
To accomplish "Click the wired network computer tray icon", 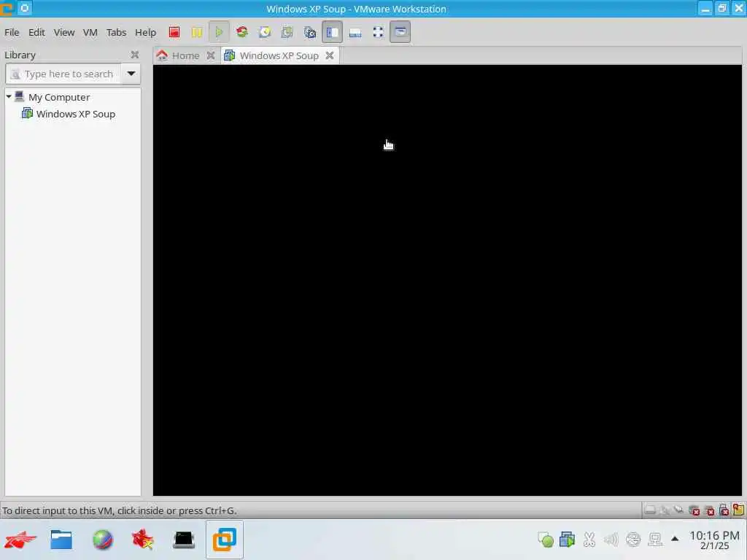I will click(x=655, y=540).
